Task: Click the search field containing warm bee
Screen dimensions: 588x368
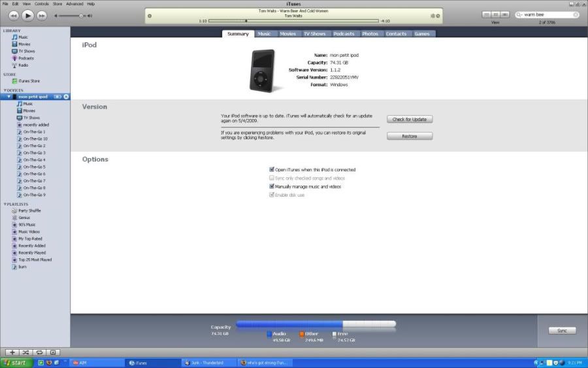Action: point(547,14)
